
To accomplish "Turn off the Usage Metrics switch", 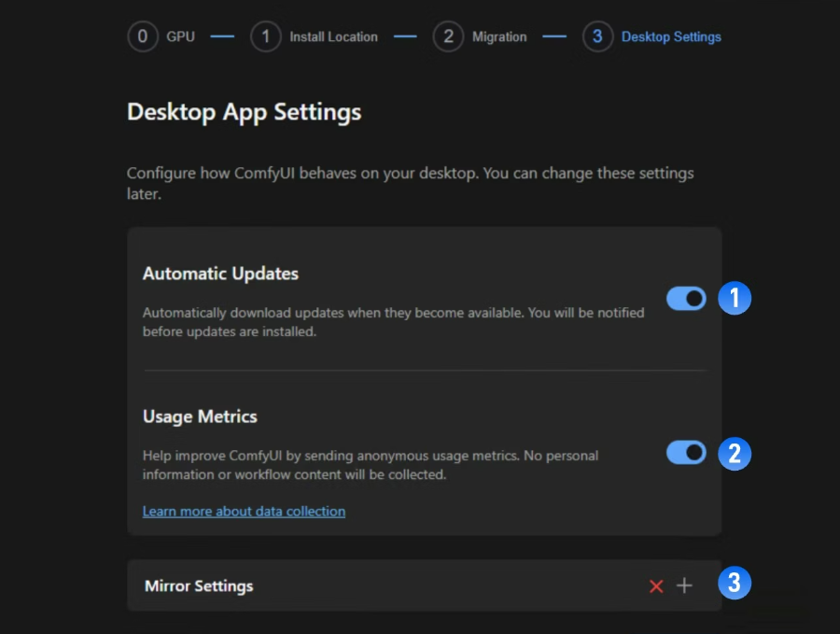I will [686, 453].
